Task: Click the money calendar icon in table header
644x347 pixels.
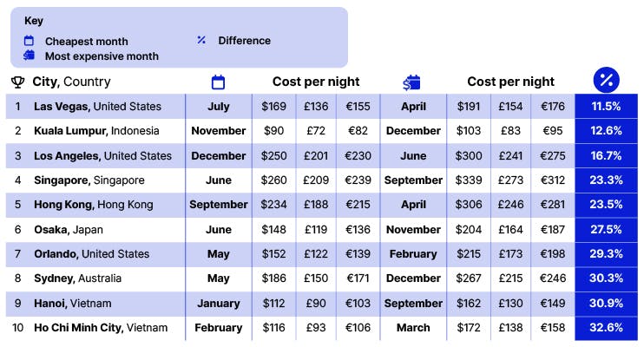Action: point(411,82)
